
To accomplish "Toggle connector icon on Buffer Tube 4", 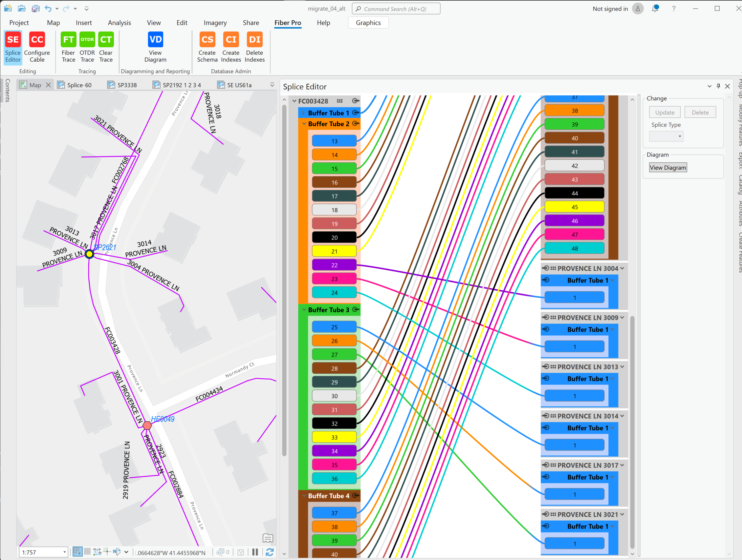I will 356,495.
